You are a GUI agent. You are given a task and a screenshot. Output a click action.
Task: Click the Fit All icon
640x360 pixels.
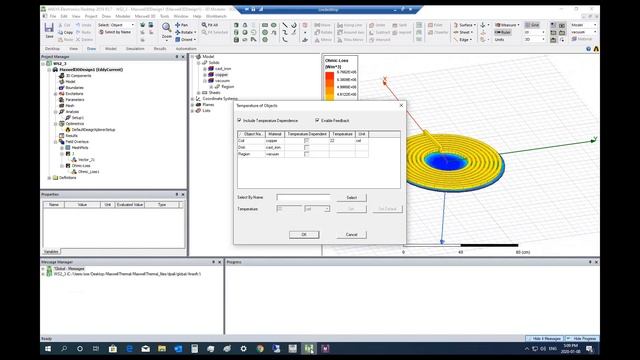tap(210, 25)
